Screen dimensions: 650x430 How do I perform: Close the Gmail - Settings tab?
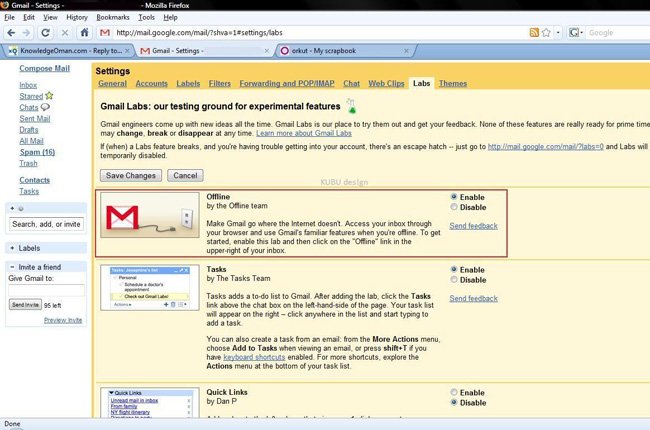[x=267, y=51]
